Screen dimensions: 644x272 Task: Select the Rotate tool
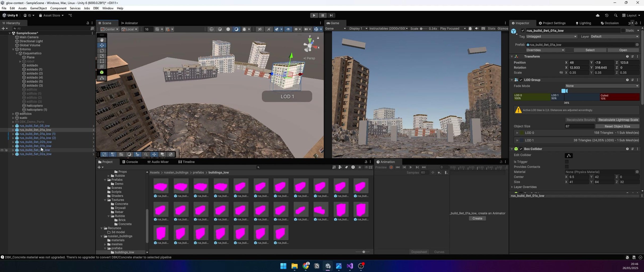tap(102, 50)
